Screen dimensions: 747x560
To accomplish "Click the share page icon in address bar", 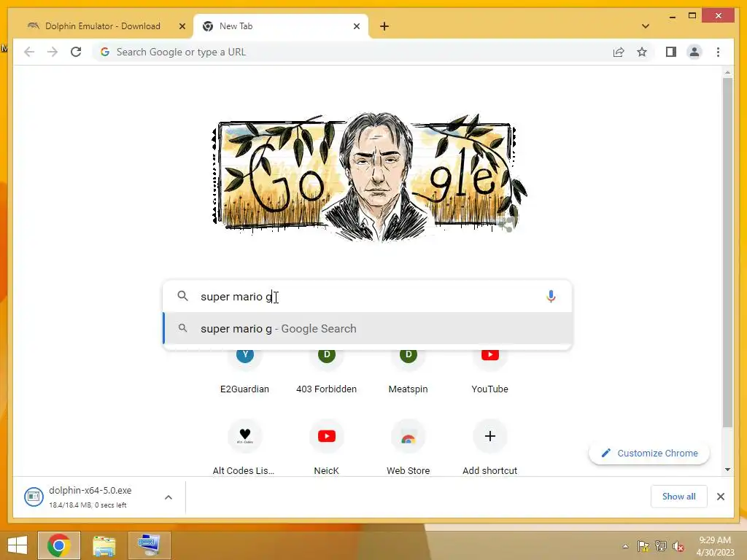I will 619,52.
